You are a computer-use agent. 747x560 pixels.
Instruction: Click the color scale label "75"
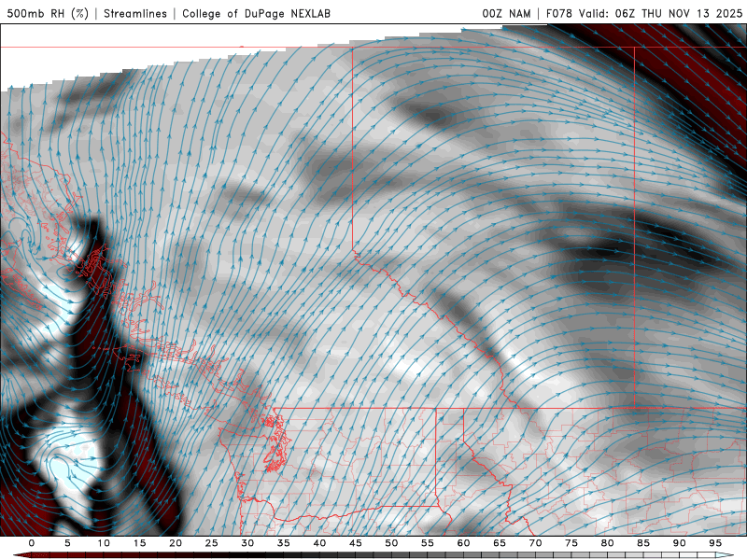(x=571, y=543)
